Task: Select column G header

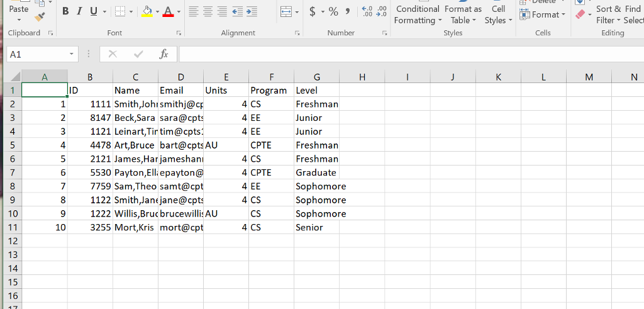Action: pos(317,76)
